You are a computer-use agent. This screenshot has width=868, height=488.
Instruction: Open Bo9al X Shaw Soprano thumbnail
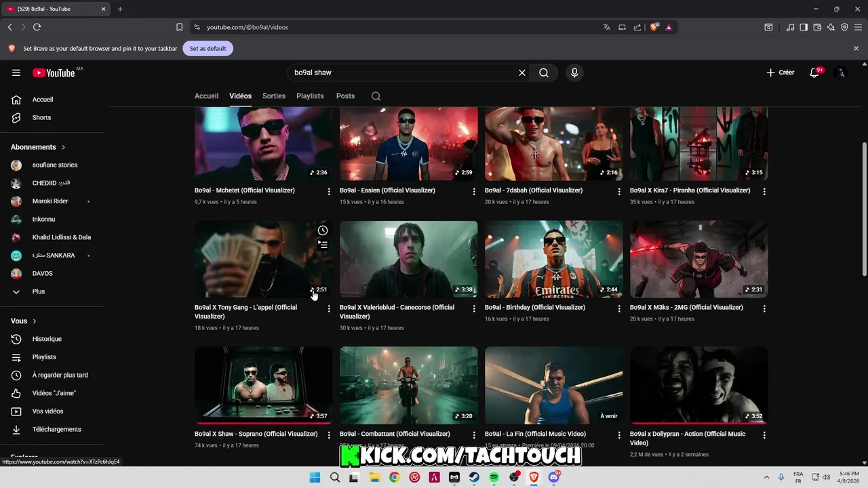point(263,385)
